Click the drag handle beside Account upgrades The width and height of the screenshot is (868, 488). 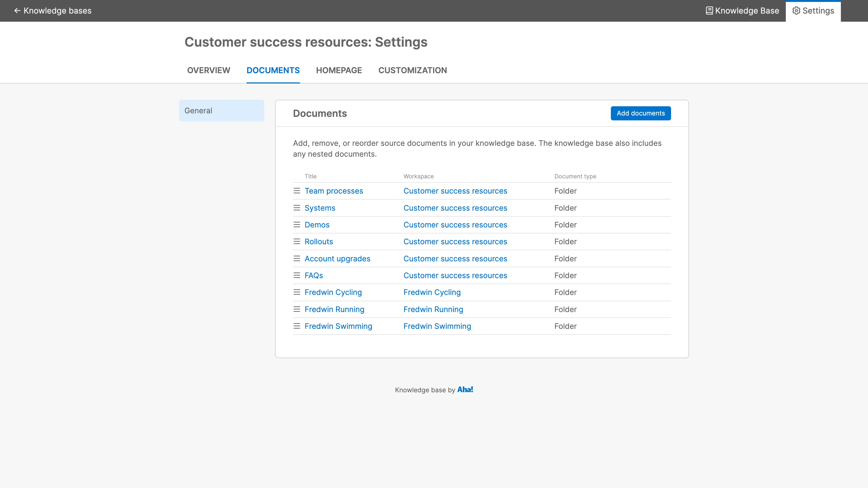point(296,259)
